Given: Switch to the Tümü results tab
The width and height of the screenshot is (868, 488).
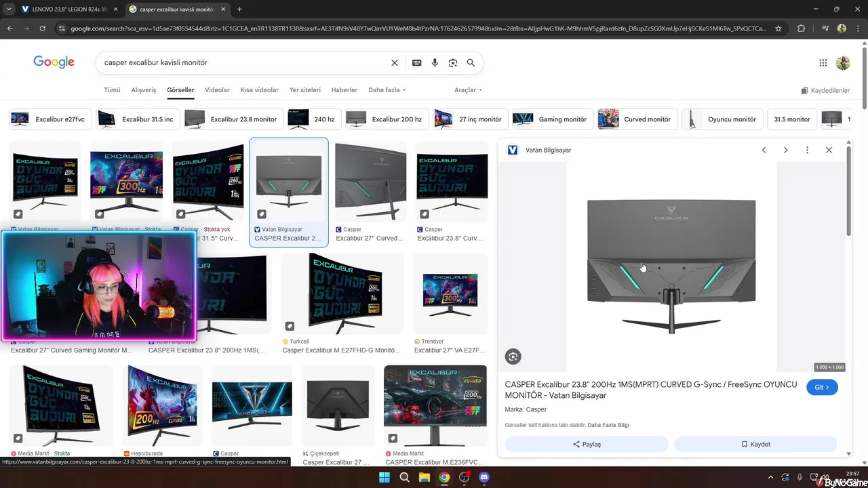Looking at the screenshot, I should tap(112, 90).
